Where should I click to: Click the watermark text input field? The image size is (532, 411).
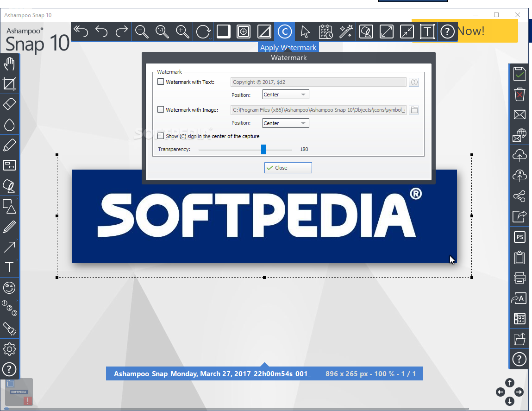pos(318,82)
